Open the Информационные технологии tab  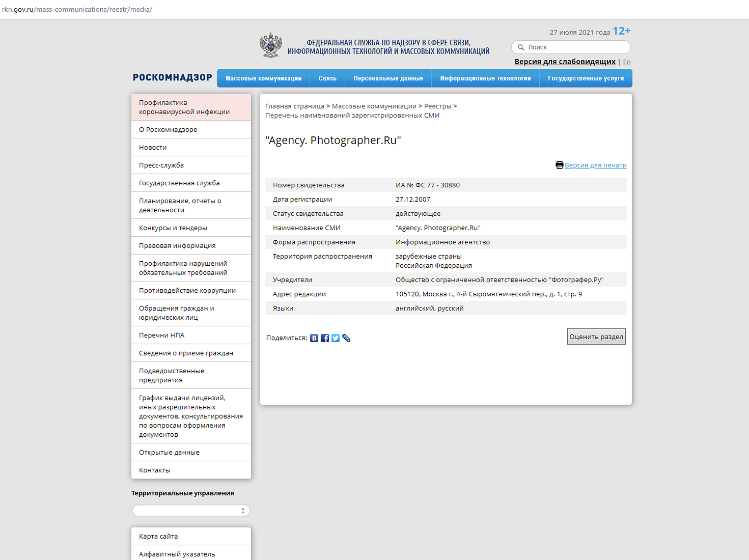[486, 78]
